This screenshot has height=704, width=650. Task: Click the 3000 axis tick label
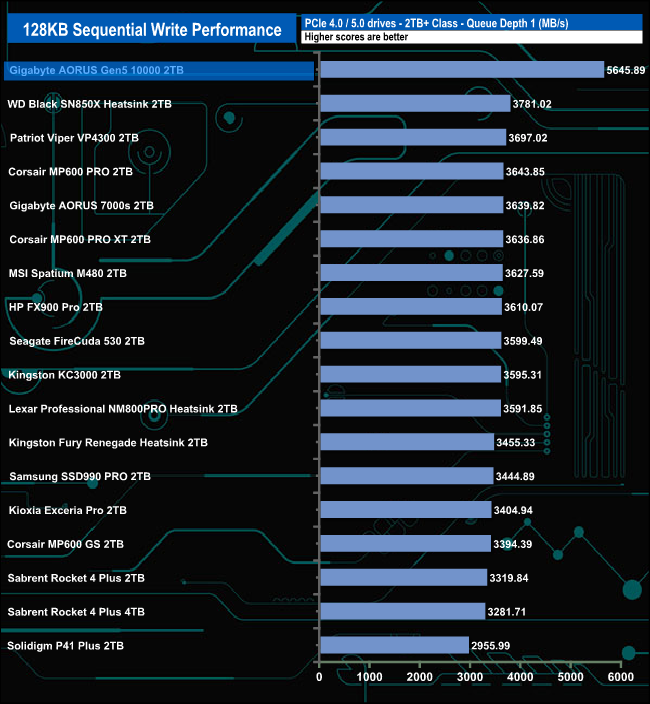(x=470, y=677)
